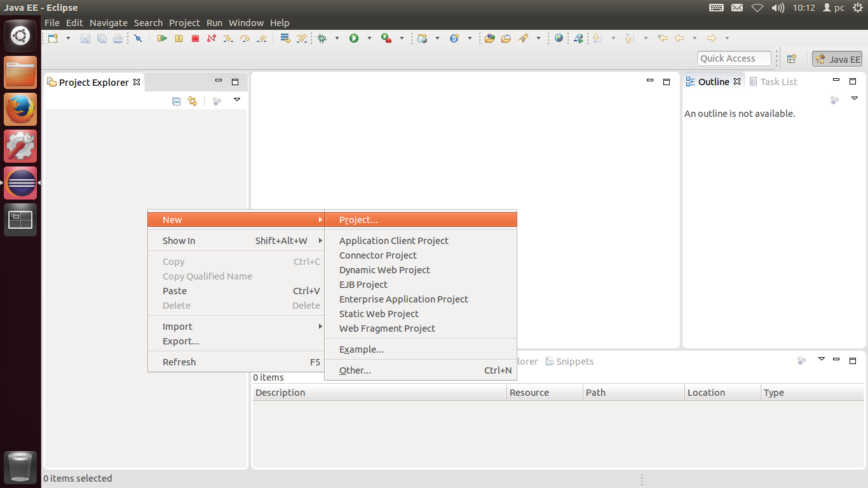Expand the Show In submenu
This screenshot has height=488, width=868.
point(236,241)
